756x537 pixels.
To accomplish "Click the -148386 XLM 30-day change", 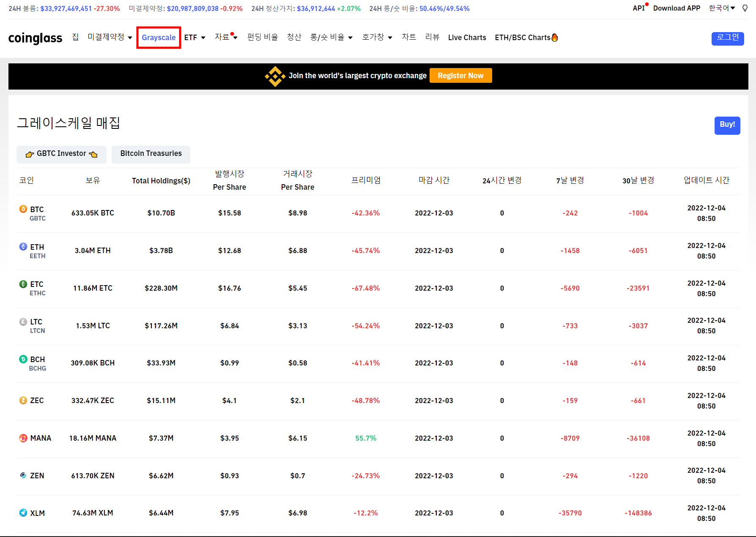I will point(638,513).
